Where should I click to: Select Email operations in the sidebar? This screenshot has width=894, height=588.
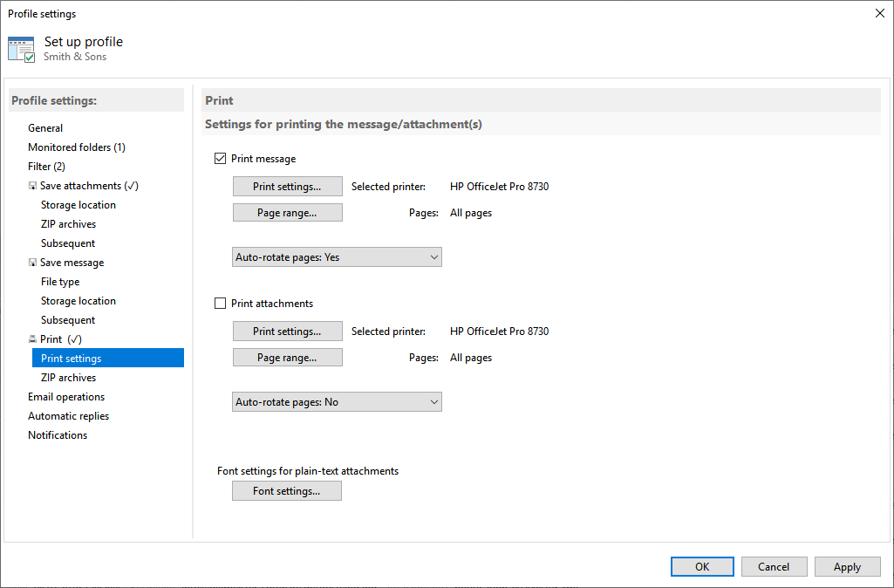[x=65, y=396]
